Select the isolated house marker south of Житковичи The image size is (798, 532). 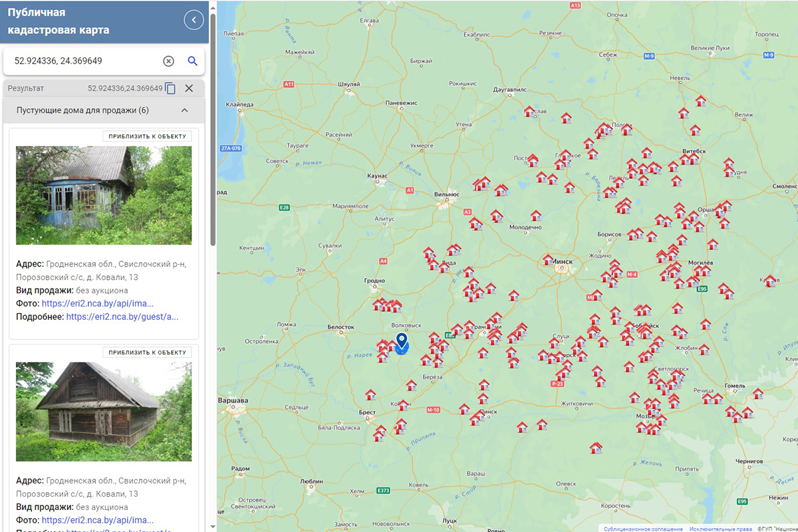tap(596, 448)
